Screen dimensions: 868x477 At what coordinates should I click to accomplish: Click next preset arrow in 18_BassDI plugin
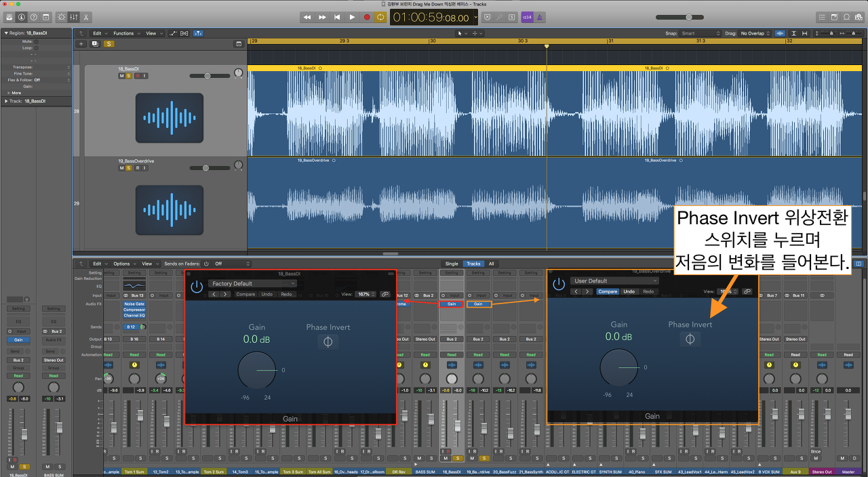click(225, 294)
